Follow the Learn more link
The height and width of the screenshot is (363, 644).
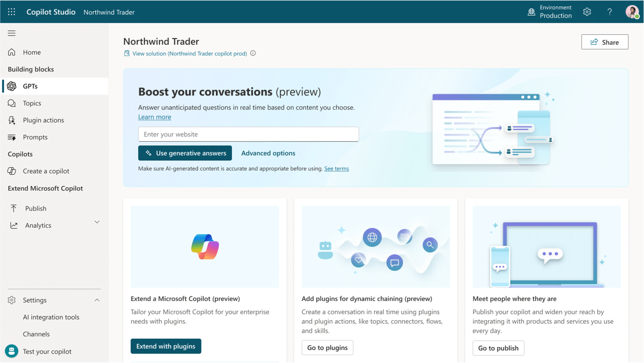(x=155, y=117)
